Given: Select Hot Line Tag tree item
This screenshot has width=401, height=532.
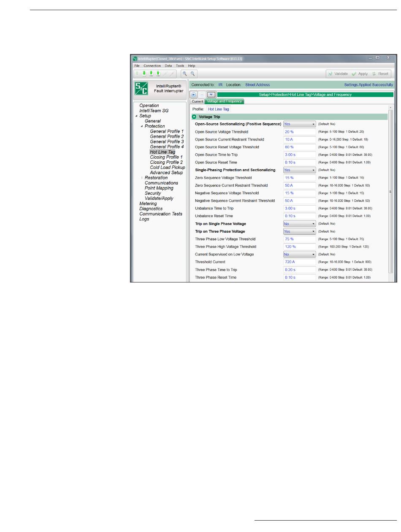Looking at the screenshot, I should point(162,152).
